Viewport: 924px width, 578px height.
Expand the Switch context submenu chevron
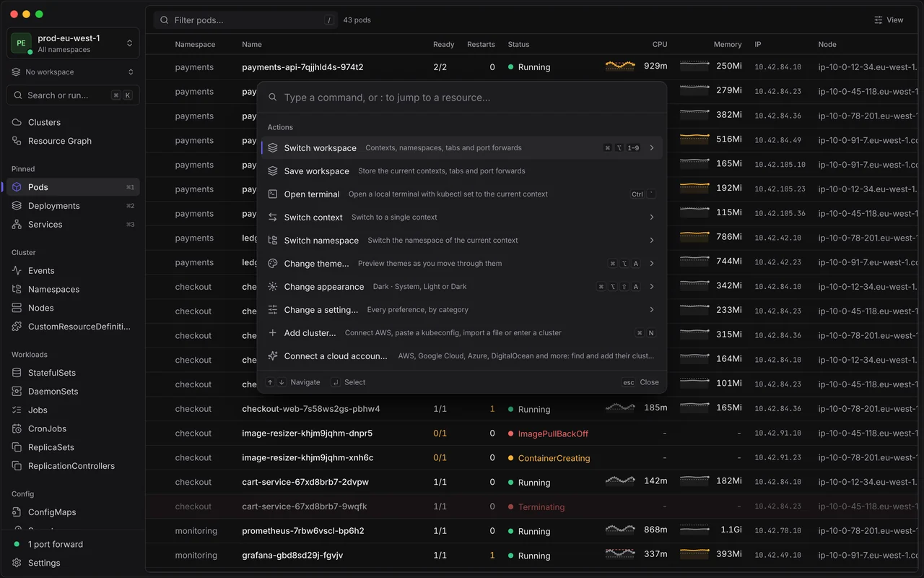click(652, 217)
